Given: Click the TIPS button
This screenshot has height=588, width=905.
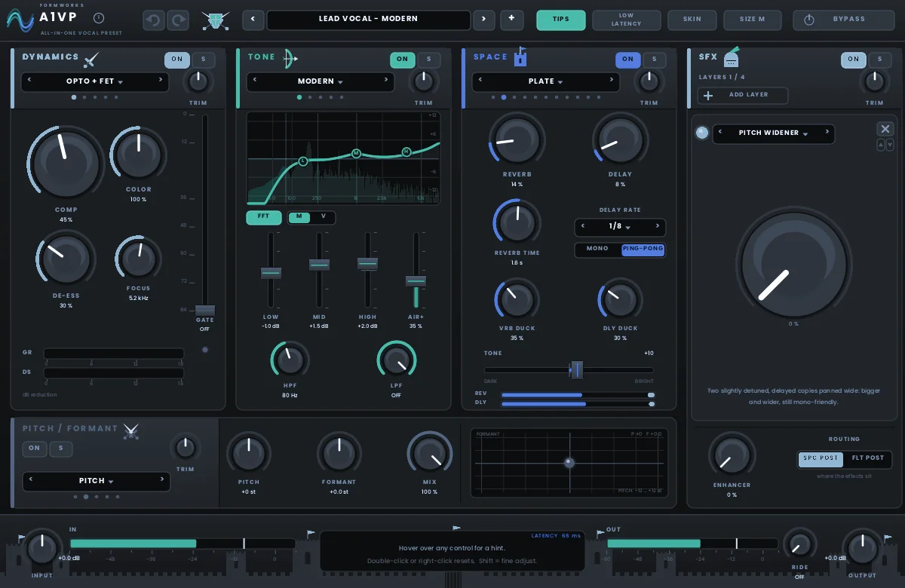Looking at the screenshot, I should click(561, 20).
